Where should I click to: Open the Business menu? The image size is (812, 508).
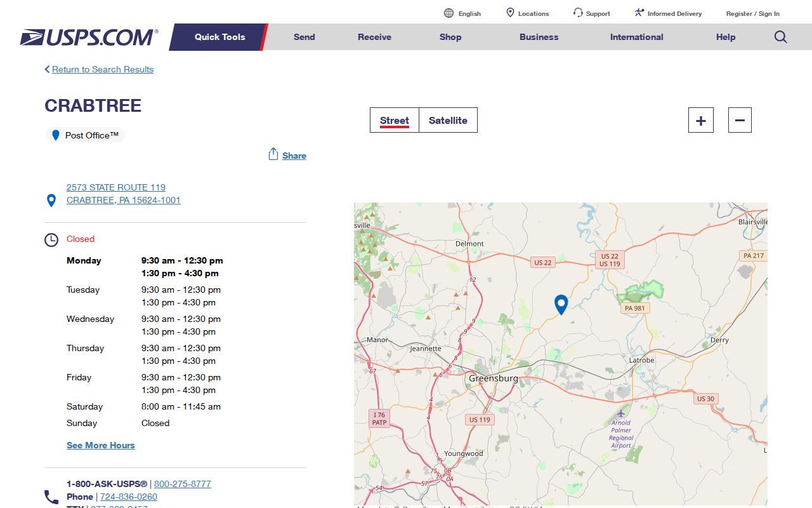(539, 37)
